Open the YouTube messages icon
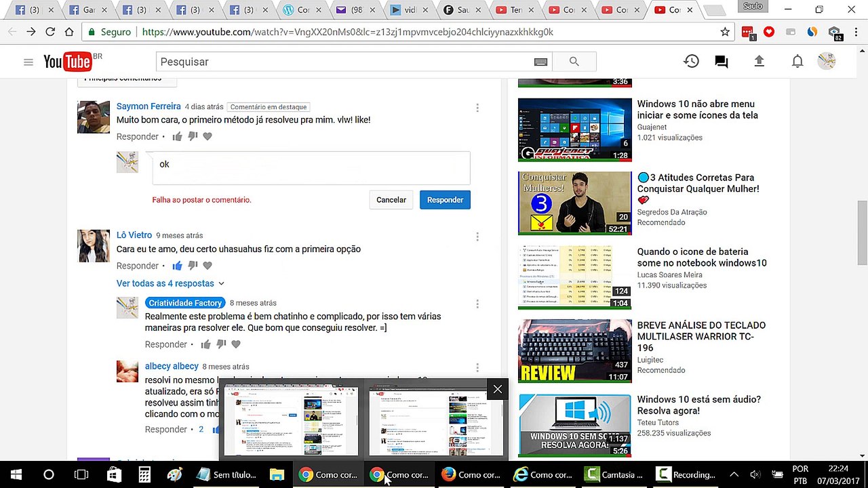This screenshot has width=868, height=488. [722, 62]
